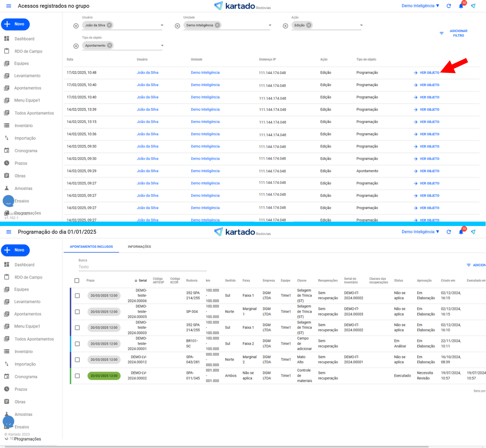Remove the João da Silva chip
Image resolution: width=486 pixels, height=448 pixels.
(x=109, y=25)
